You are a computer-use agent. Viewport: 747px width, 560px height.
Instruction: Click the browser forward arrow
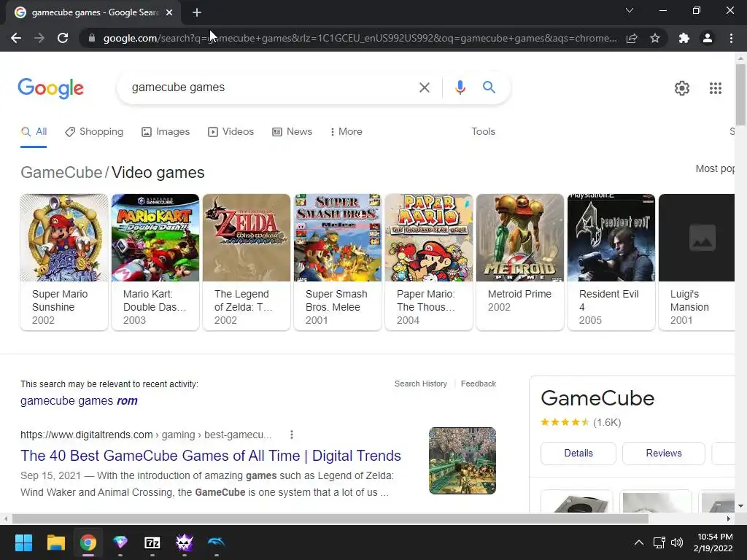click(39, 38)
